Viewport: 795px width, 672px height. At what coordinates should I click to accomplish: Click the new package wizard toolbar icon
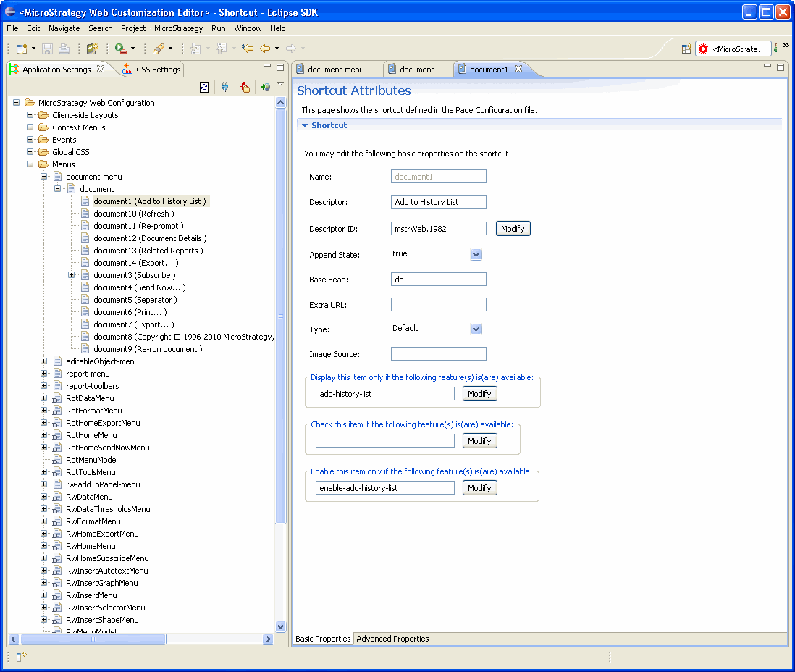coord(92,49)
